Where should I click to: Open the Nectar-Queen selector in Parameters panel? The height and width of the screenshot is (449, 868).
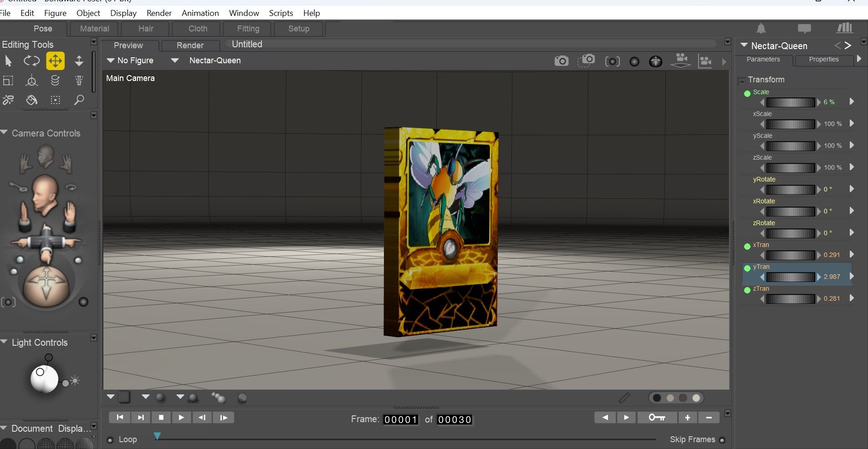[x=774, y=46]
